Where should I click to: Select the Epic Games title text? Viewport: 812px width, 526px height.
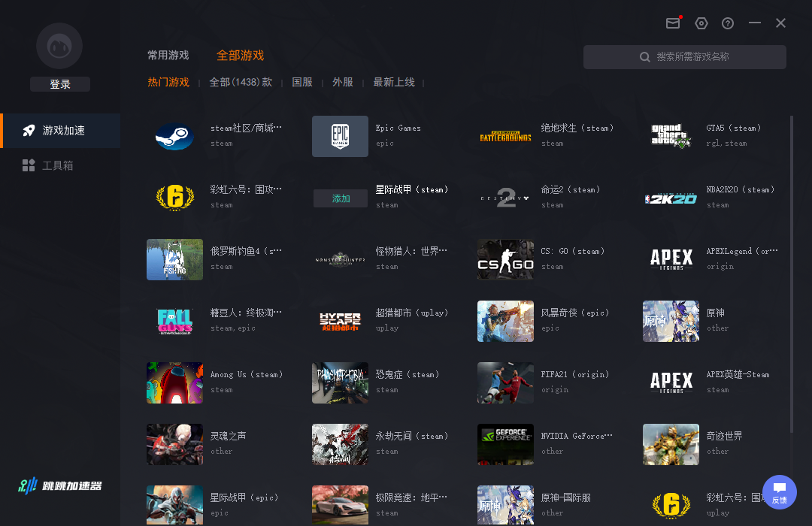(398, 128)
